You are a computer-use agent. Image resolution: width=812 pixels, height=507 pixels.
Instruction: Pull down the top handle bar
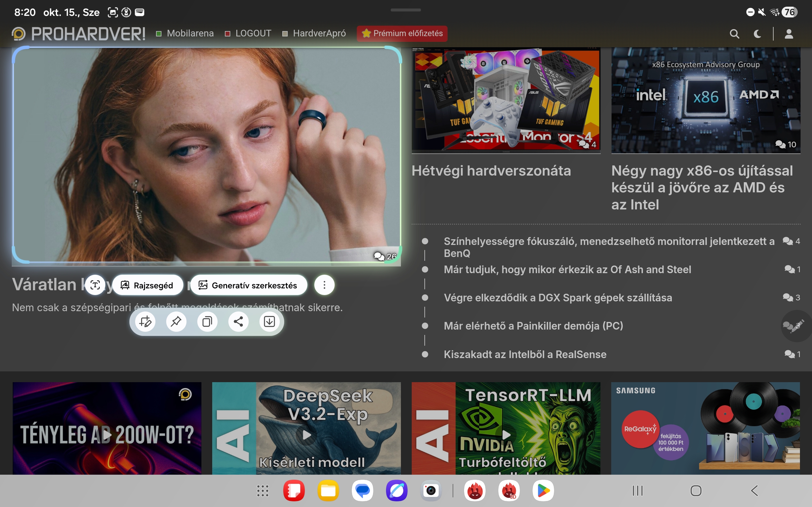pyautogui.click(x=406, y=10)
